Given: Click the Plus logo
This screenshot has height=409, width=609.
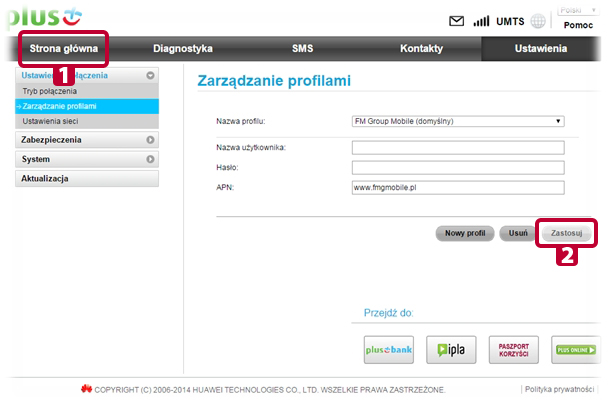Looking at the screenshot, I should [x=44, y=17].
